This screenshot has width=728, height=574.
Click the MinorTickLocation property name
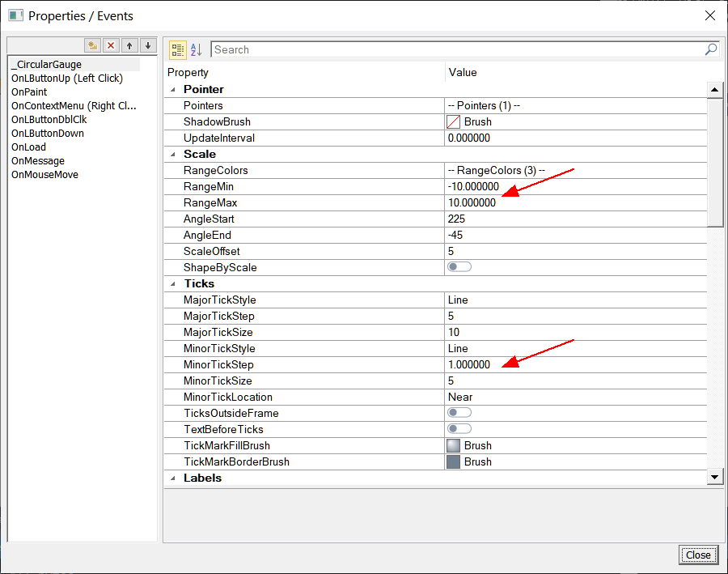pos(228,397)
